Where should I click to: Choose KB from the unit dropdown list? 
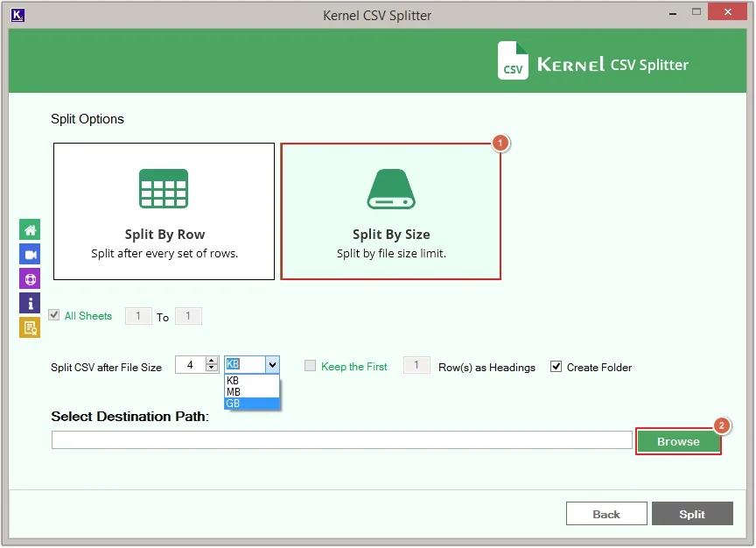pos(252,381)
